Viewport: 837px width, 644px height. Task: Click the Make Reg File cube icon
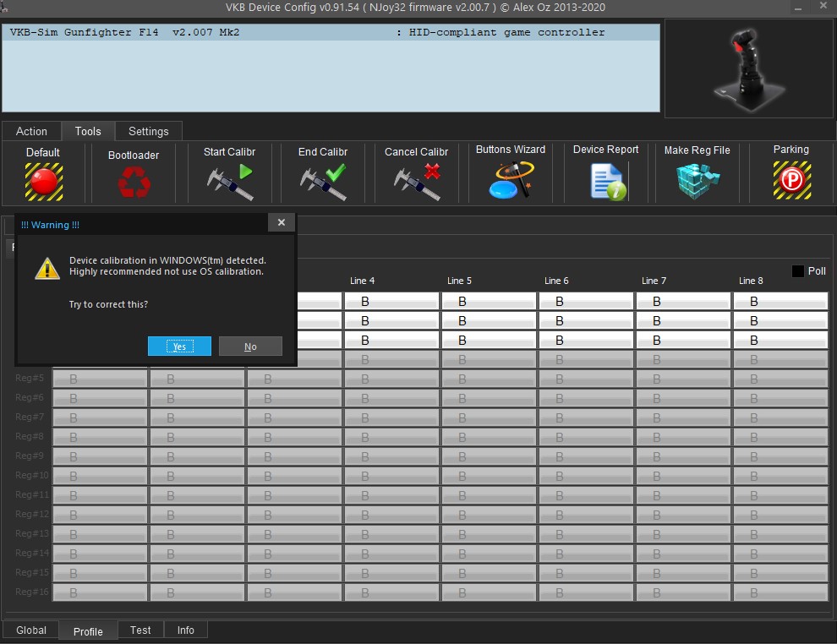pos(697,182)
